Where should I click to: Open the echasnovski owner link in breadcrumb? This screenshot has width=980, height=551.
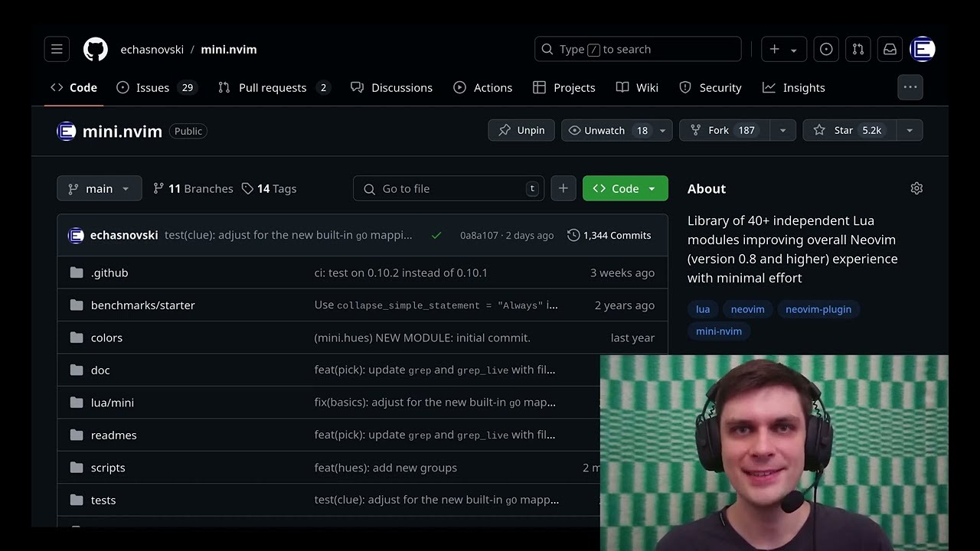152,49
